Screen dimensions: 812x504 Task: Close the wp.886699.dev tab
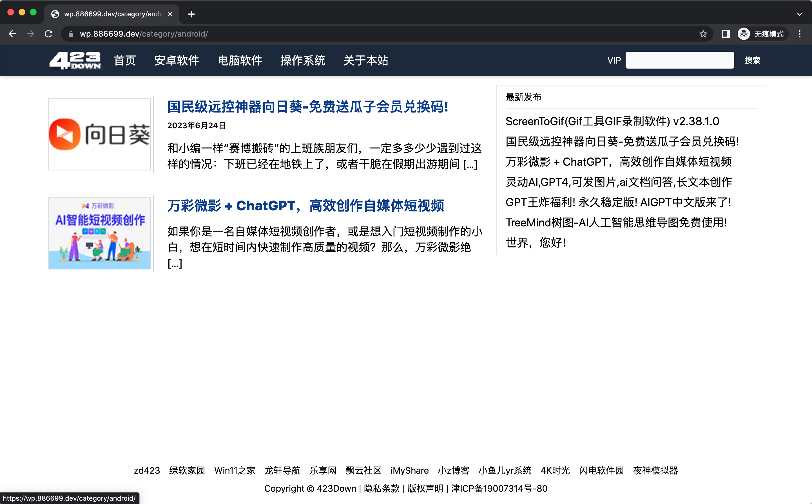tap(170, 14)
